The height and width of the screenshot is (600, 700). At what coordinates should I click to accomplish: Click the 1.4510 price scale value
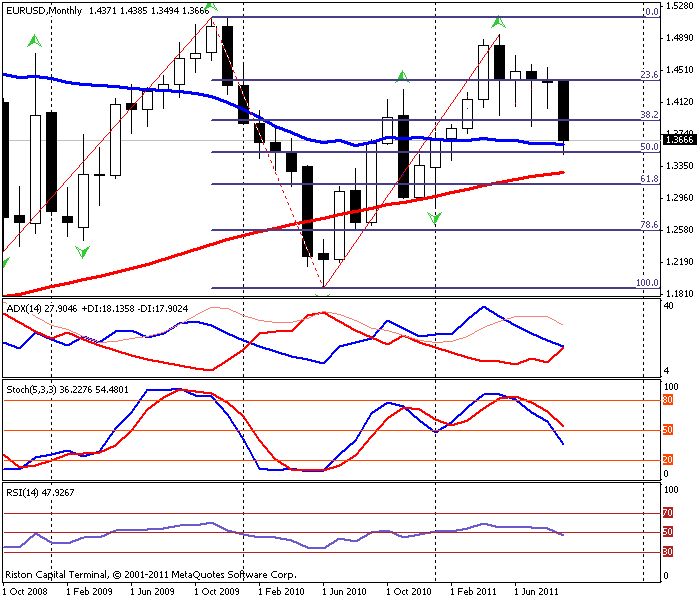679,70
